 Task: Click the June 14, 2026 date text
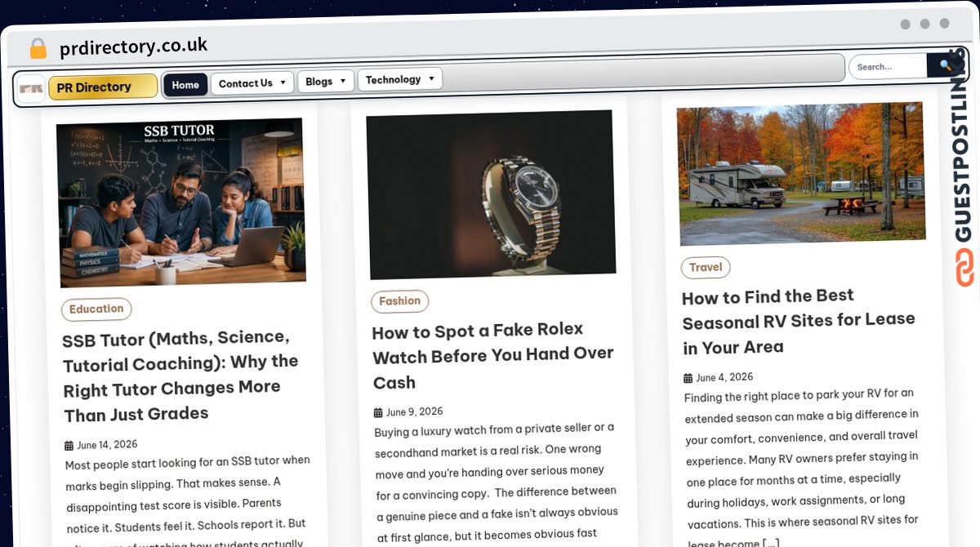tap(107, 445)
